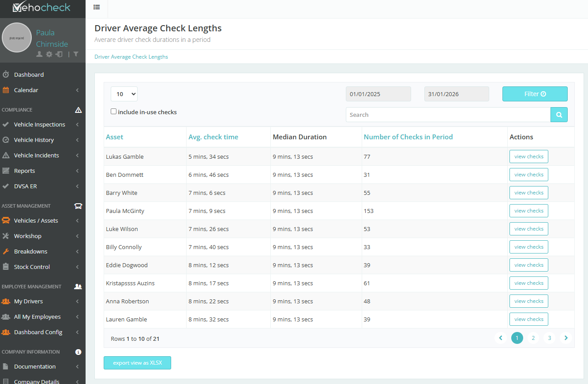The image size is (588, 384).
Task: View checks for Paula McGinty
Action: (x=529, y=211)
